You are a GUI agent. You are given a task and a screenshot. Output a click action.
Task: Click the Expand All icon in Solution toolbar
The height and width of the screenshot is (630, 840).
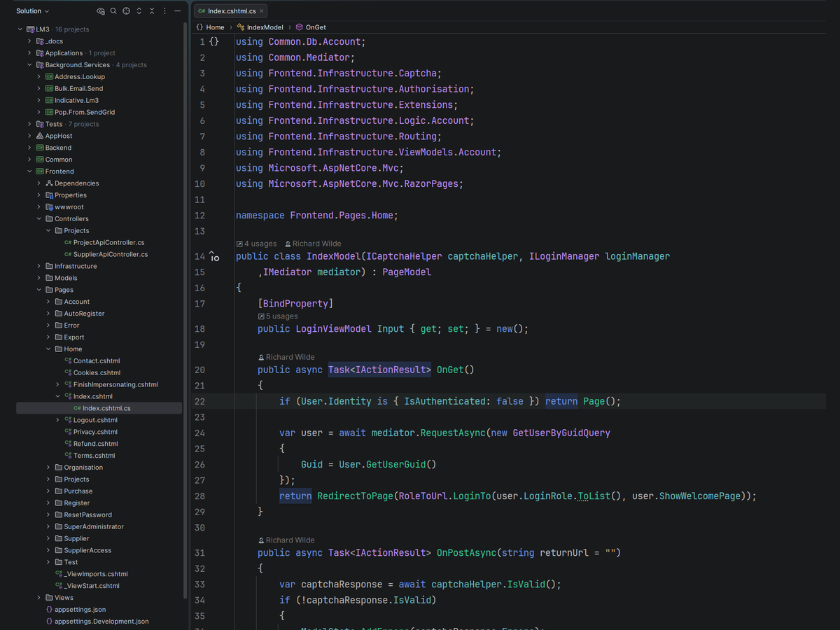tap(139, 11)
